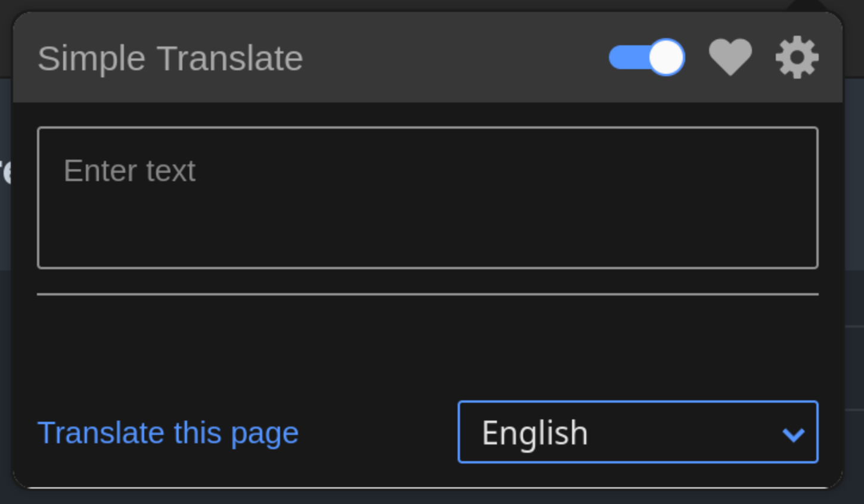Translate the current page using the blue link
This screenshot has height=504, width=864.
pos(168,433)
